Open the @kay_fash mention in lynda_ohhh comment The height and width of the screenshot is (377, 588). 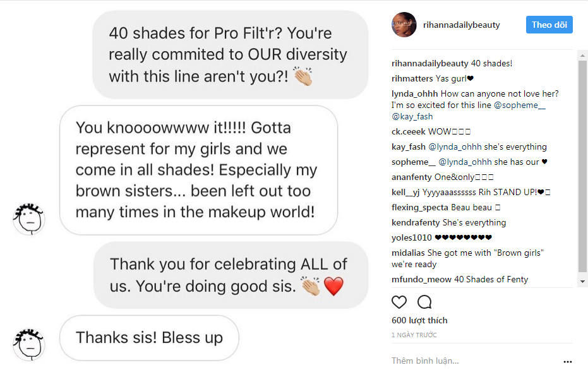coord(412,116)
